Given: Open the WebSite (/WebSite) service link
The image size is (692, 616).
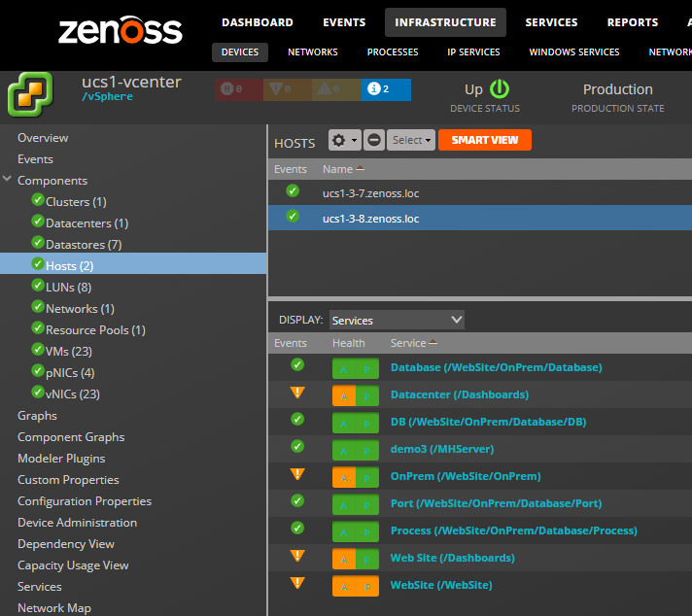Looking at the screenshot, I should (441, 585).
